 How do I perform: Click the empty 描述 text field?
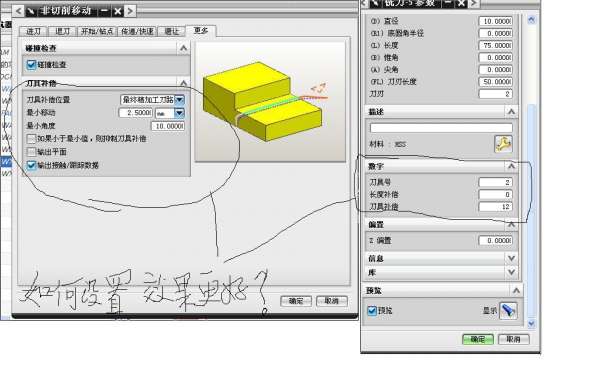(441, 128)
